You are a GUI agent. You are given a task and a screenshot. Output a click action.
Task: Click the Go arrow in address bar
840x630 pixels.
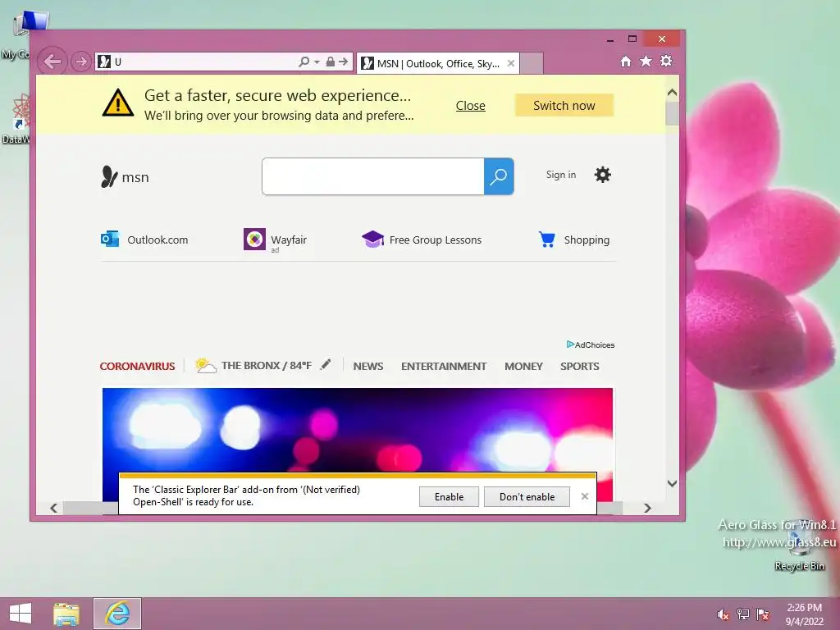click(x=344, y=62)
